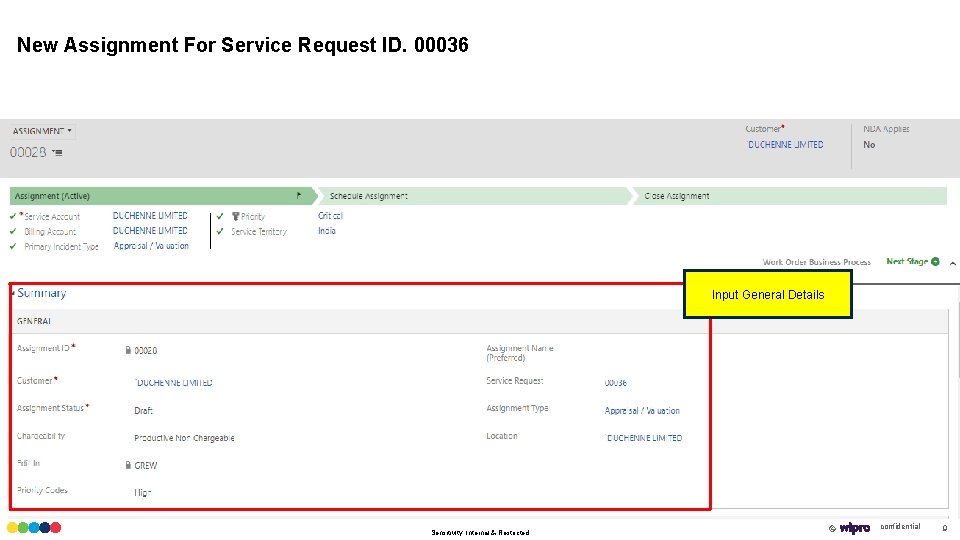Click the Priority trophy icon
This screenshot has width=960, height=540.
tap(235, 216)
